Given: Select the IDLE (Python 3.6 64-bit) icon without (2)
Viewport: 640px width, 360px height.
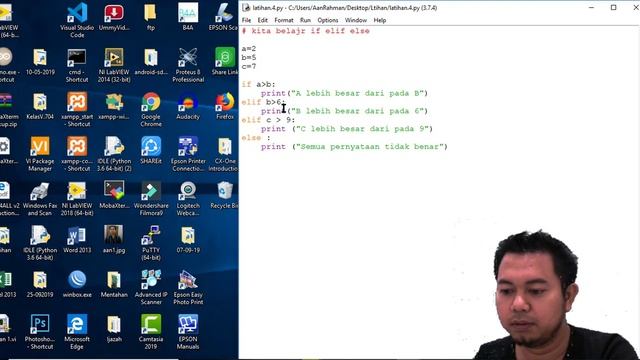Looking at the screenshot, I should (x=40, y=242).
